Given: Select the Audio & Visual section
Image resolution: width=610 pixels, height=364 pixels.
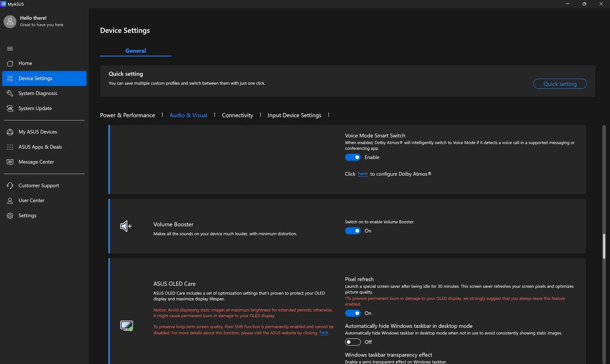Looking at the screenshot, I should tap(188, 115).
